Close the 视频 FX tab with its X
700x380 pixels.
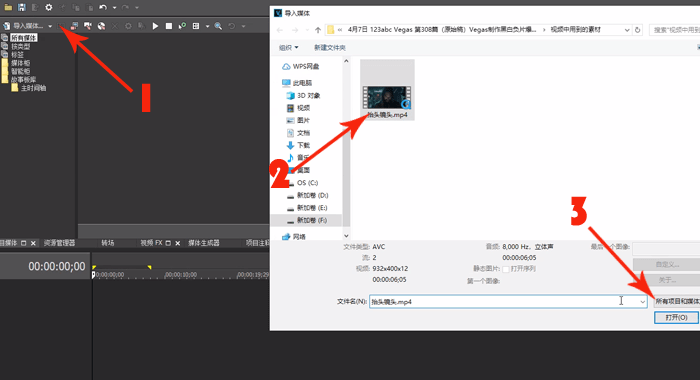pyautogui.click(x=178, y=243)
